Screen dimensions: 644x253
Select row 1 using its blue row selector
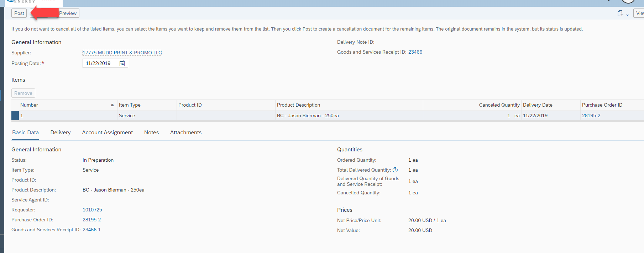tap(15, 115)
